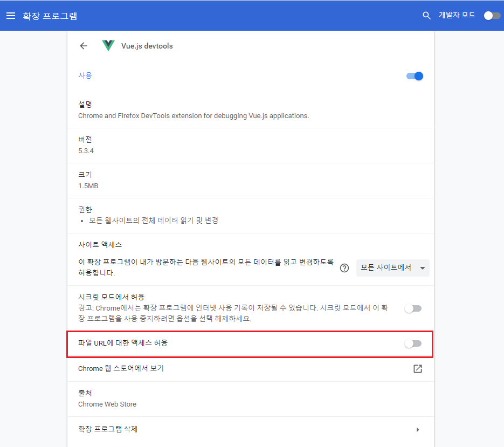Click the arrow next to 확장 프로그램 삭제
This screenshot has width=504, height=447.
tap(418, 430)
